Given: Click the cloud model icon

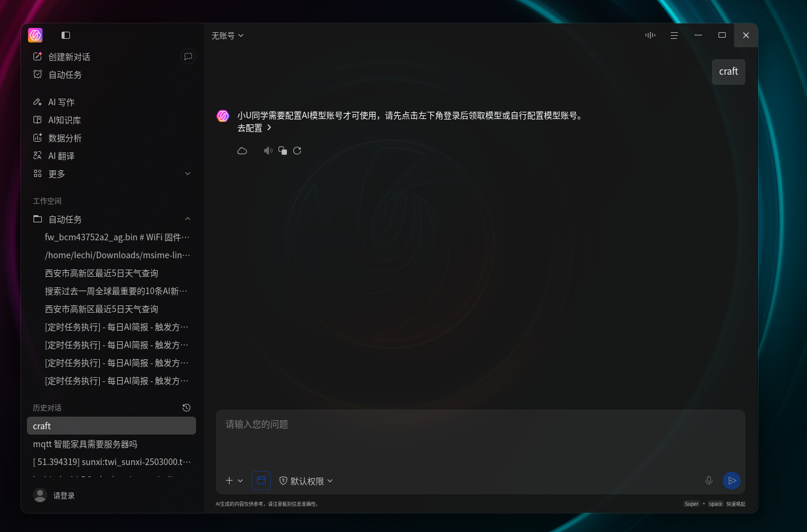Looking at the screenshot, I should click(x=242, y=151).
